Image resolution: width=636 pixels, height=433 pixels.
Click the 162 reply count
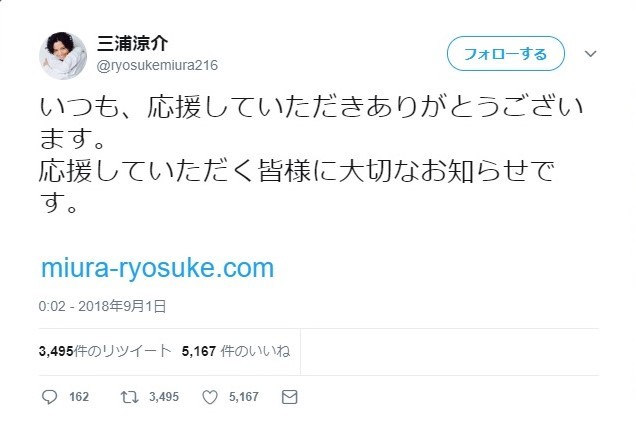79,397
